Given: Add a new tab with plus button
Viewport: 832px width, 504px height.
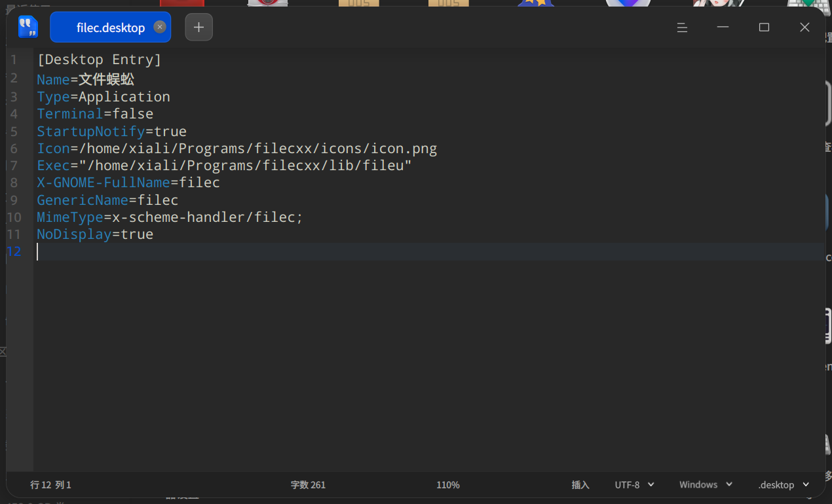Looking at the screenshot, I should [199, 27].
